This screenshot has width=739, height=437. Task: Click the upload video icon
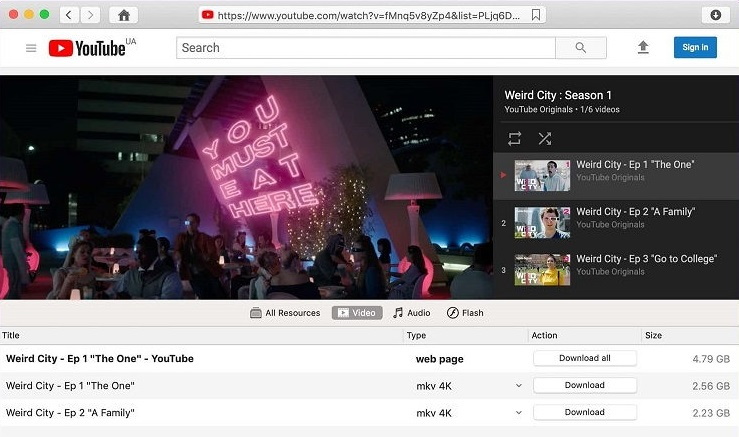point(643,48)
